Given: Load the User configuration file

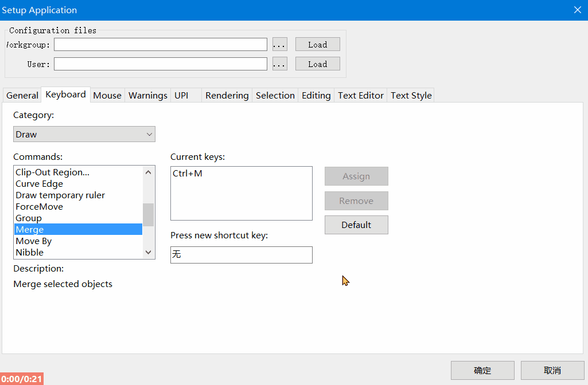Looking at the screenshot, I should point(317,64).
